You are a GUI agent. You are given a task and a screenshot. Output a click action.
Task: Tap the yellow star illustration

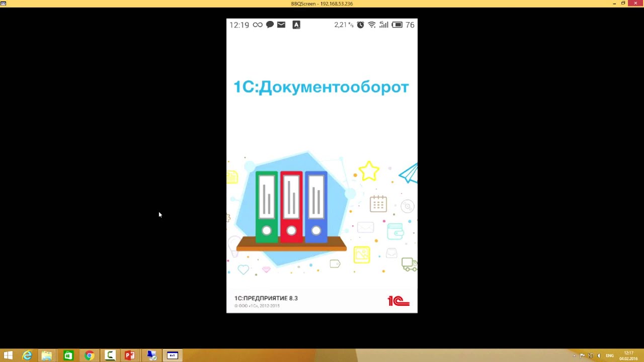click(x=369, y=171)
